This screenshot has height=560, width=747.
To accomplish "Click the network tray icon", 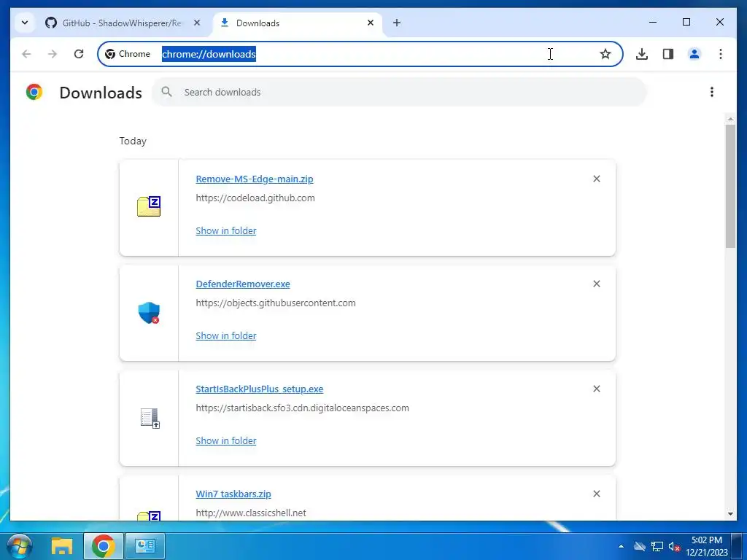I will coord(657,547).
